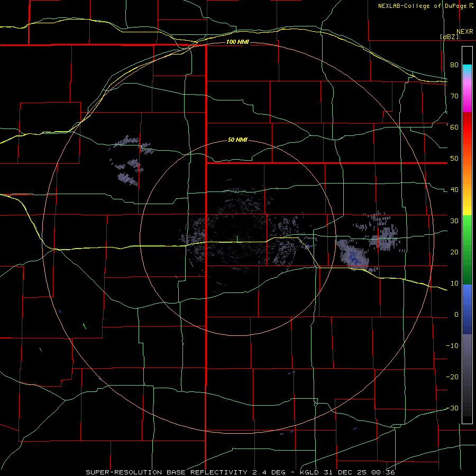Click the 20 value on the dBZ scale

454,252
